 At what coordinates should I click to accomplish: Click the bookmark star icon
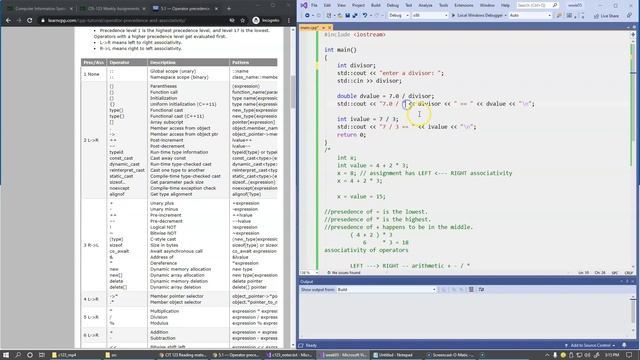pyautogui.click(x=242, y=20)
